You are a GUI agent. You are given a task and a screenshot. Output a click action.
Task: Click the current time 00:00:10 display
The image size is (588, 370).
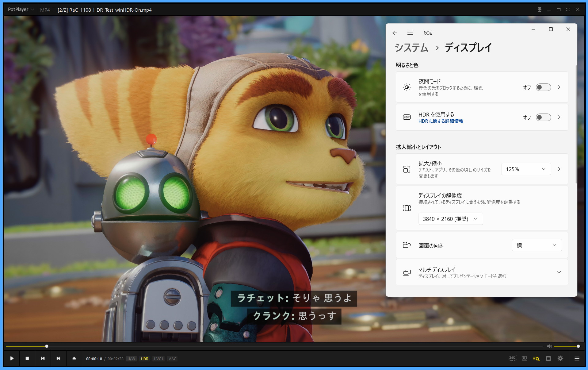94,359
